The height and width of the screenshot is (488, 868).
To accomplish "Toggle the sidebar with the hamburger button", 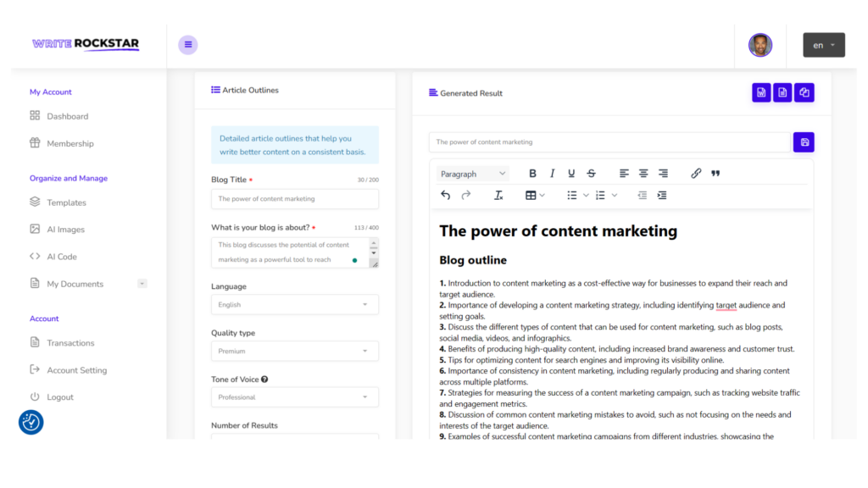I will point(188,45).
